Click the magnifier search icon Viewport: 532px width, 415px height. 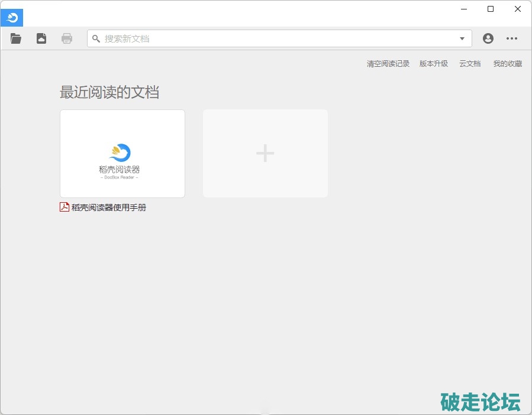pos(96,38)
